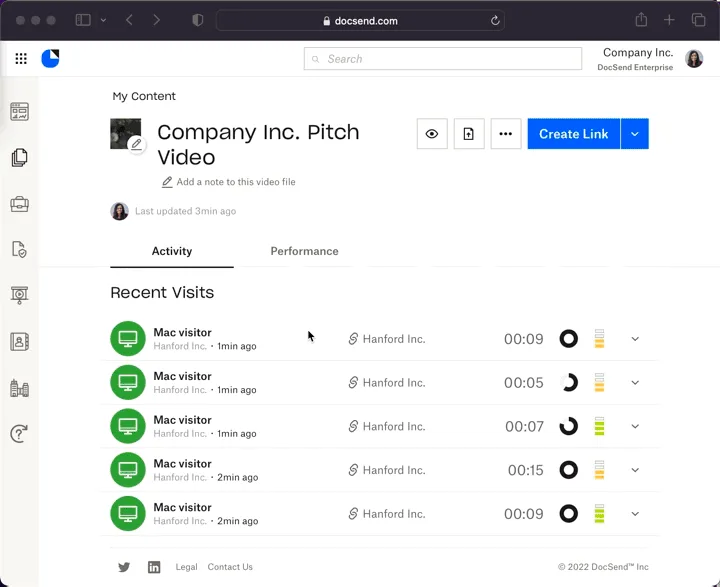Expand the 00:15 visit row

[635, 470]
